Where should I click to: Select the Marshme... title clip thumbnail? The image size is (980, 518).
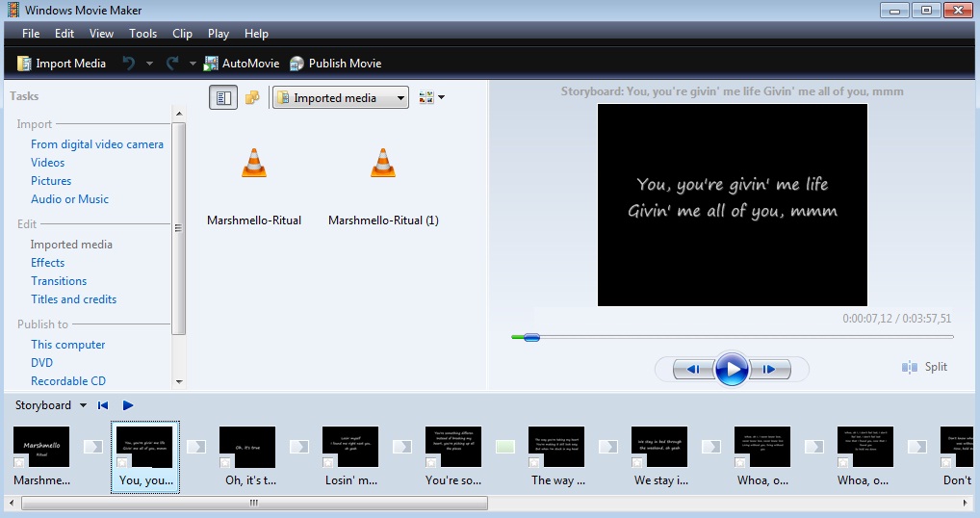point(41,447)
